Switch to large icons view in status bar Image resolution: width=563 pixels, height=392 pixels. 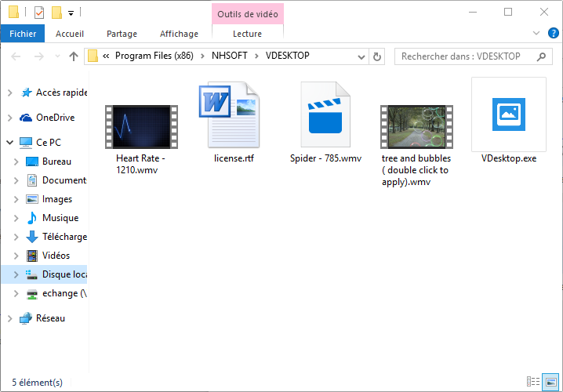[551, 382]
